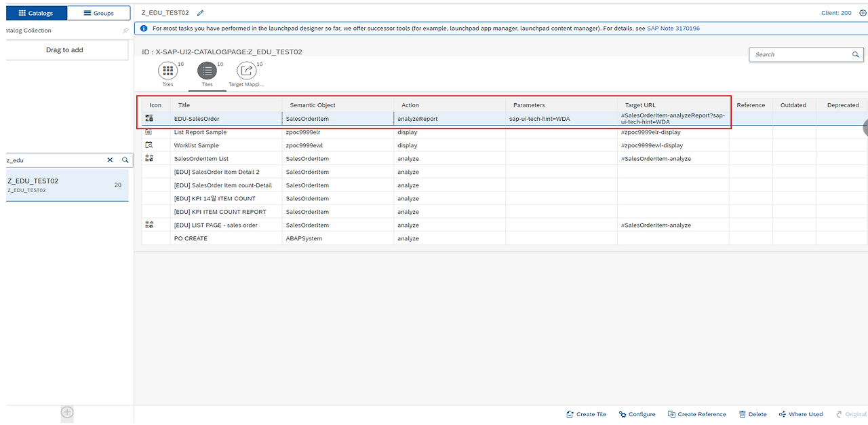
Task: Click the z_edu catalog search field
Action: [54, 160]
